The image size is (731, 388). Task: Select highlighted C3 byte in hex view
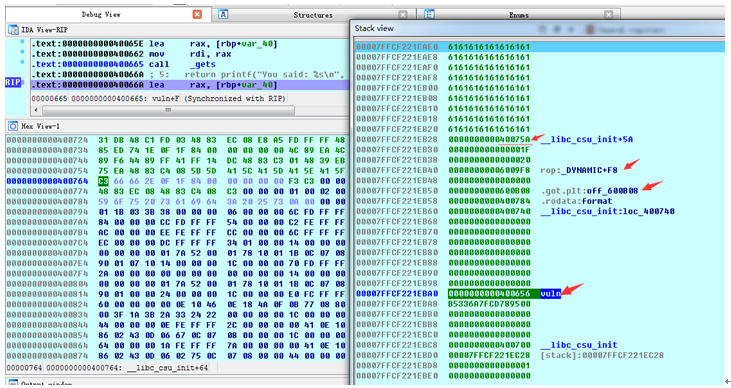tap(103, 181)
